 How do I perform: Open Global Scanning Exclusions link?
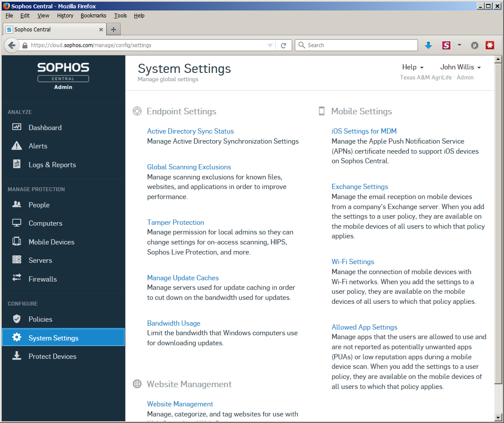coord(189,167)
